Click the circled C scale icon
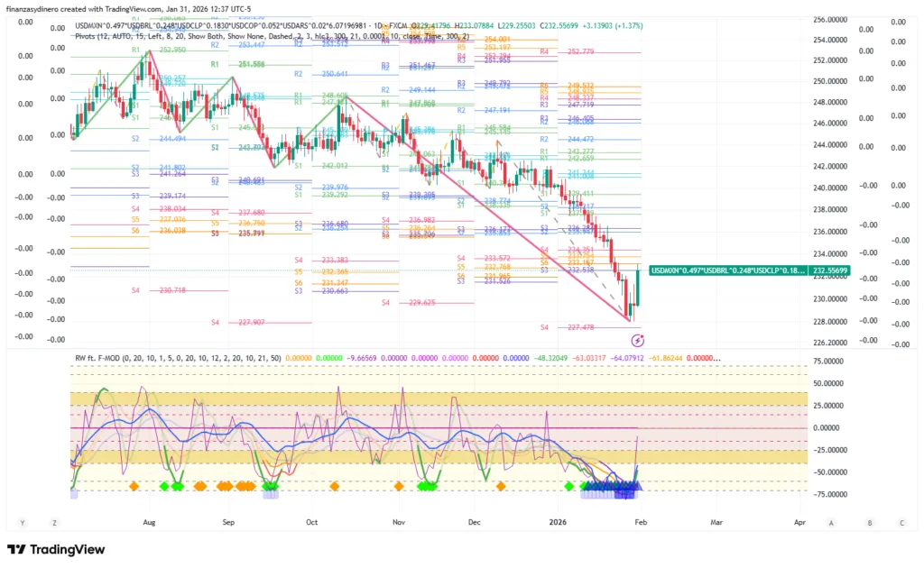 [x=901, y=522]
